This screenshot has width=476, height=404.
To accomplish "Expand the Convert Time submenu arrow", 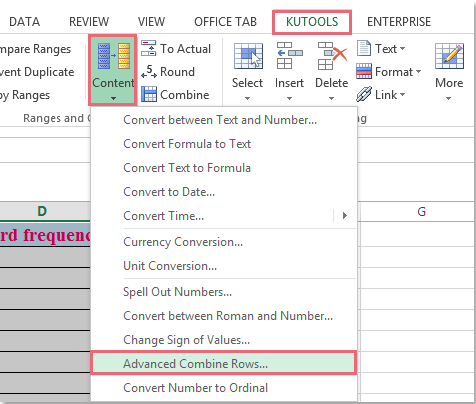I will tap(345, 216).
